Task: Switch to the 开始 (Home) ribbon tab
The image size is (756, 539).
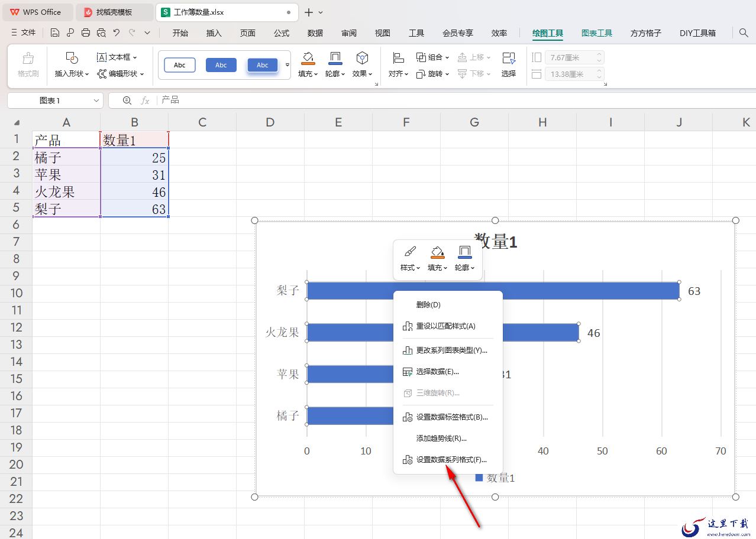Action: coord(180,33)
